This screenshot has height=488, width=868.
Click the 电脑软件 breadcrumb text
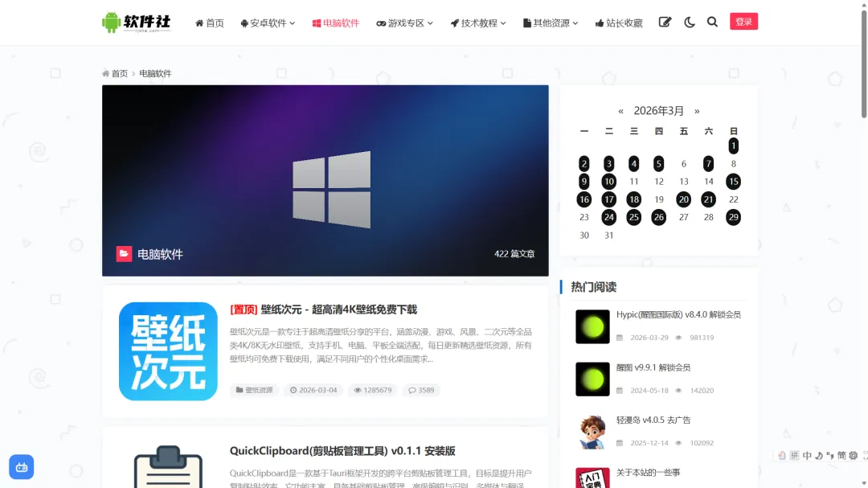155,74
